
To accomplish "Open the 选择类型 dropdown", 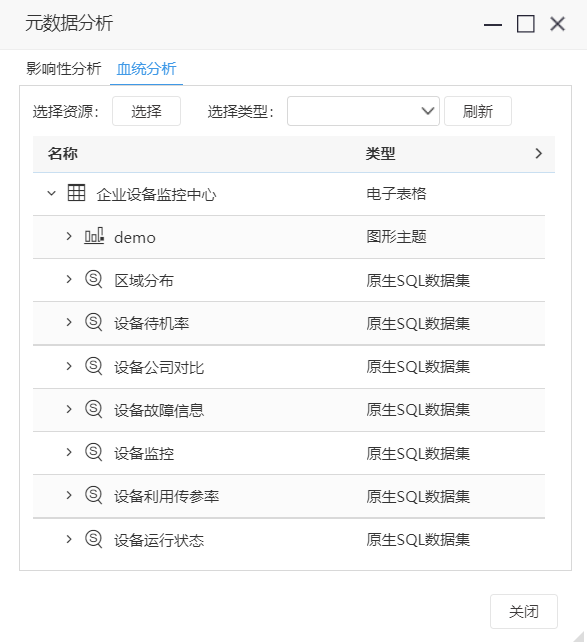I will click(363, 111).
